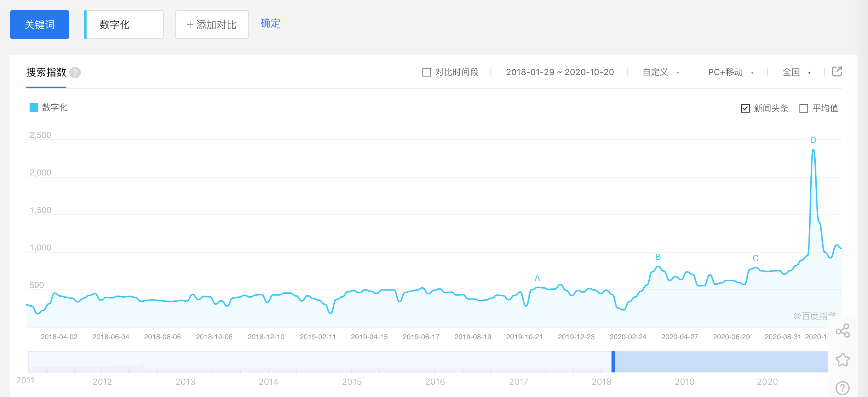Click the help circle icon at bottom right
The image size is (868, 397).
tap(842, 388)
